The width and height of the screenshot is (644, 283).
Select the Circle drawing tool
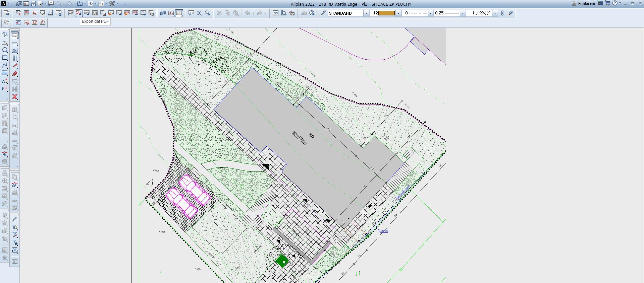coord(5,50)
